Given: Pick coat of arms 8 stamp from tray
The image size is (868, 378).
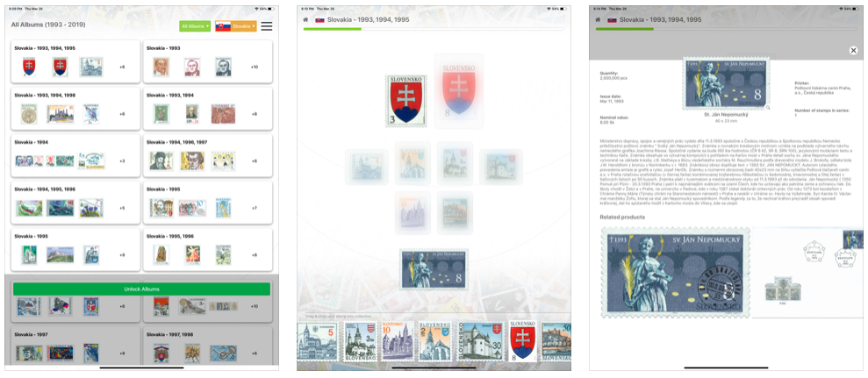Looking at the screenshot, I should coord(522,341).
